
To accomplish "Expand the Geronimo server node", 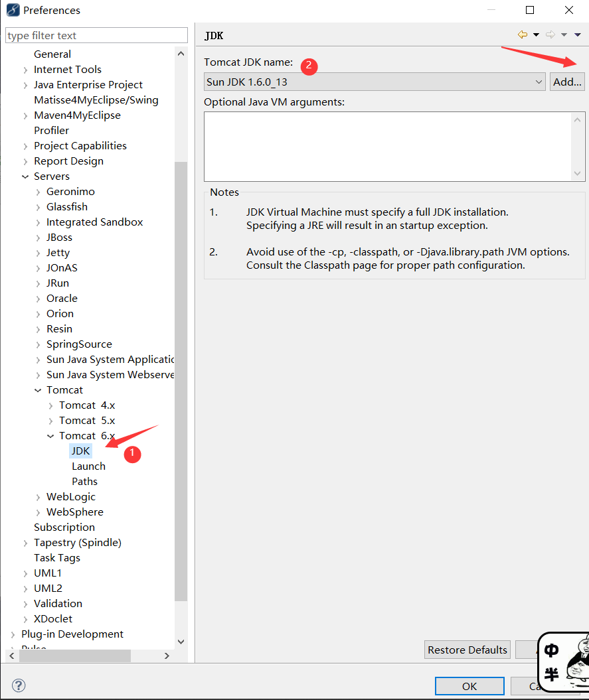I will coord(38,192).
